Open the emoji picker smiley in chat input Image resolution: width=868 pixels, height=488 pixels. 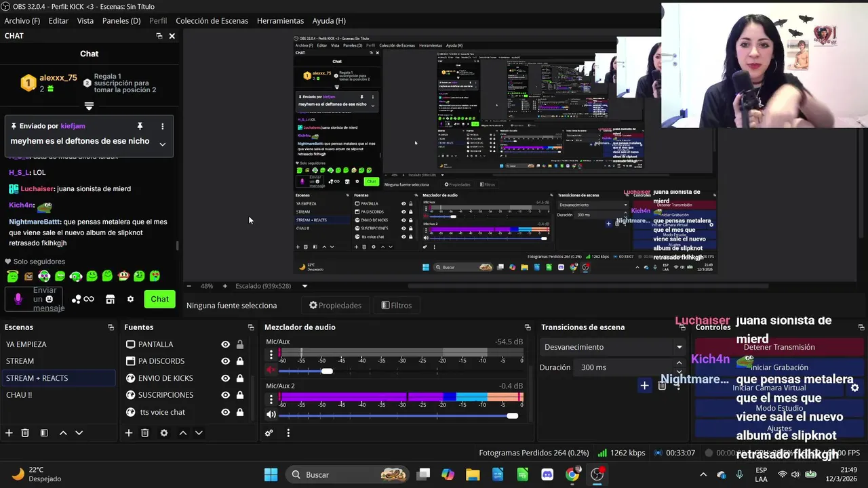(49, 299)
